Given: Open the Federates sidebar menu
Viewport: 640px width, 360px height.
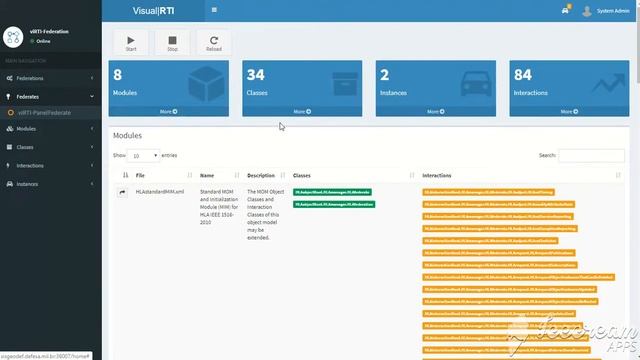Looking at the screenshot, I should 51,97.
